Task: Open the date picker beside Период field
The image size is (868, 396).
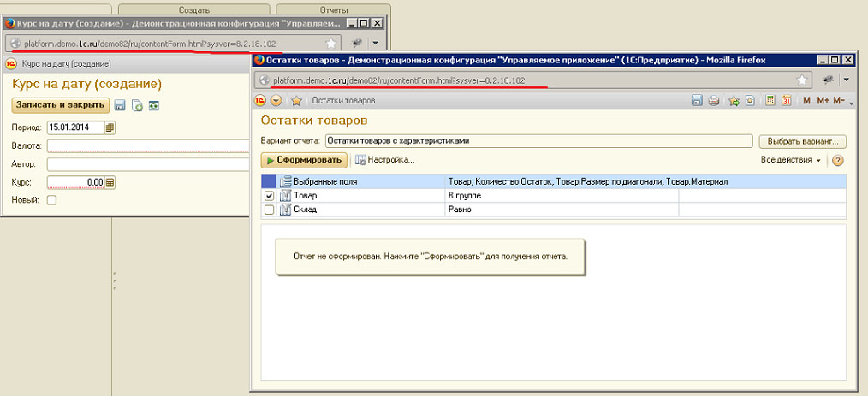Action: tap(110, 127)
